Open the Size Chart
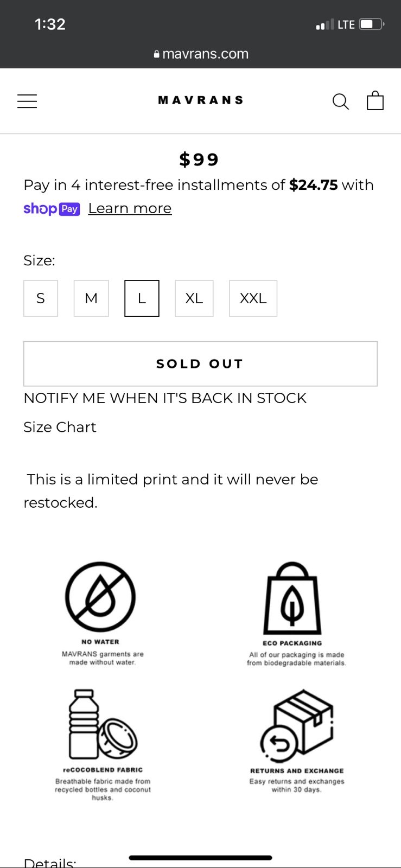This screenshot has height=868, width=401. pyautogui.click(x=60, y=427)
